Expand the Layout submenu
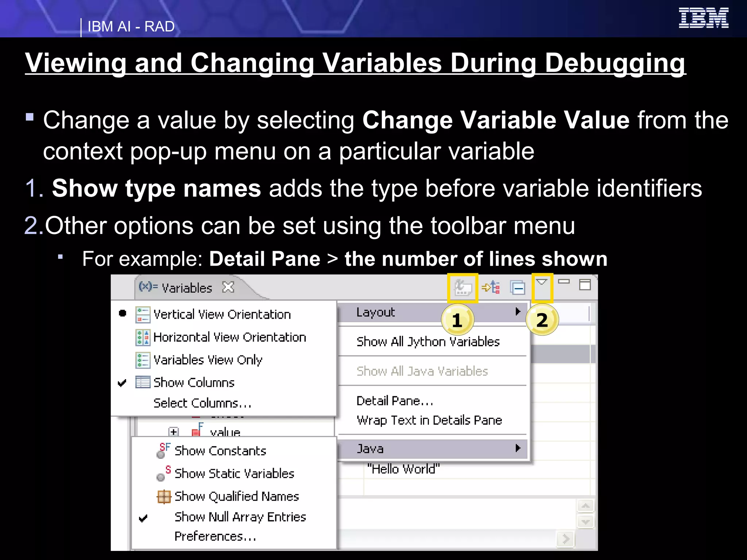Image resolution: width=747 pixels, height=560 pixels. coord(433,312)
